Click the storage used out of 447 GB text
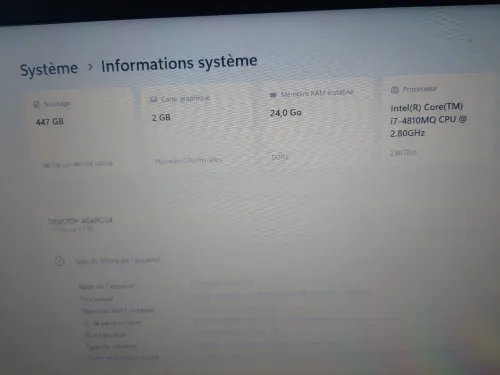The width and height of the screenshot is (500, 375). pyautogui.click(x=78, y=164)
